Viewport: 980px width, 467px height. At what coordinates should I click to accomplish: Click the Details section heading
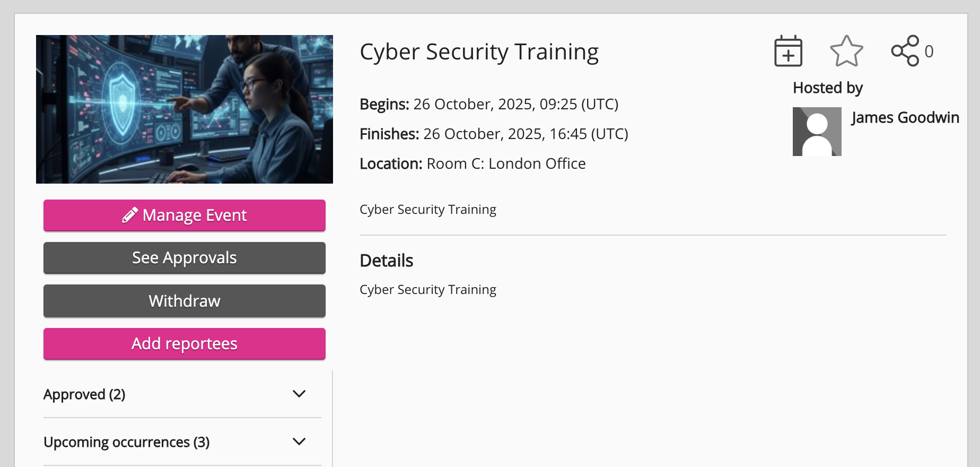[386, 260]
